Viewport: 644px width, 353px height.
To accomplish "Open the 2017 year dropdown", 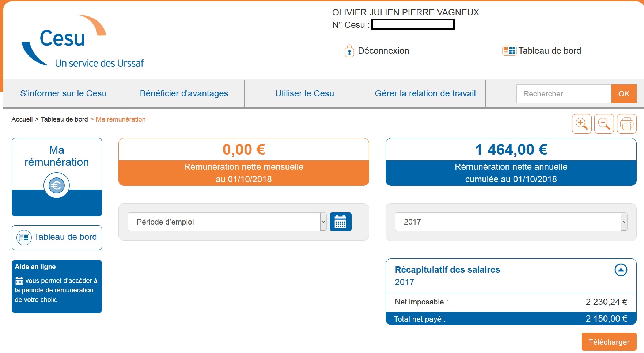I will coord(511,222).
